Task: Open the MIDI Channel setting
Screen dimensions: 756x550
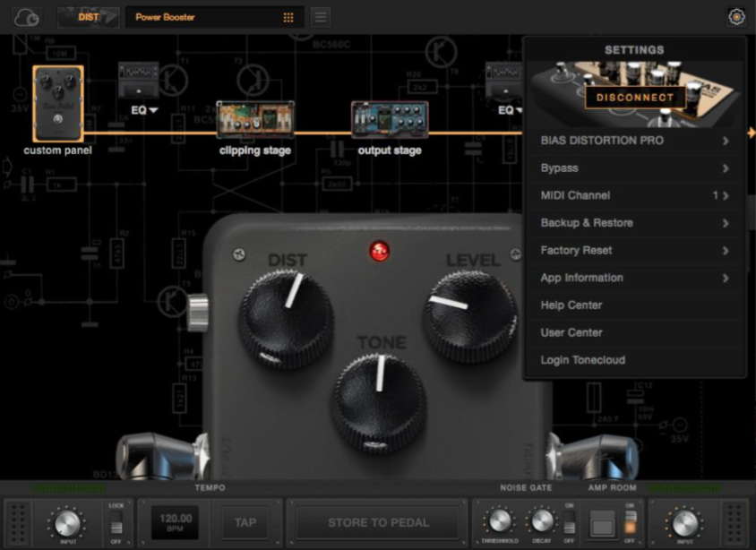Action: click(x=634, y=195)
